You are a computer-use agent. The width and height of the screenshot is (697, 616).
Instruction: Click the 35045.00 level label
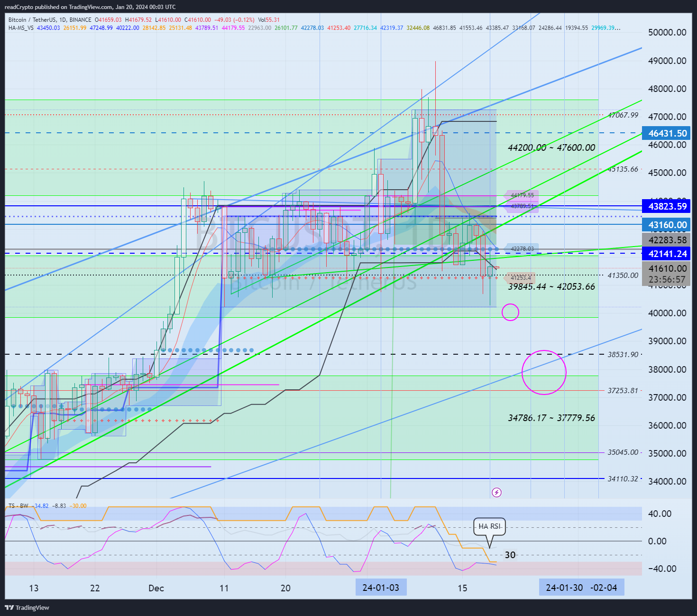623,452
